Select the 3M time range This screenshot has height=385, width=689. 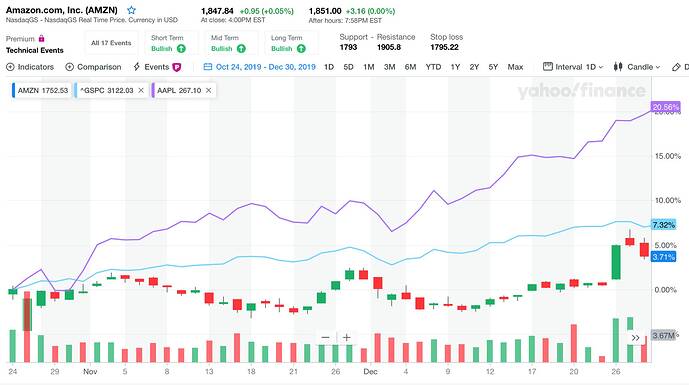pos(389,67)
